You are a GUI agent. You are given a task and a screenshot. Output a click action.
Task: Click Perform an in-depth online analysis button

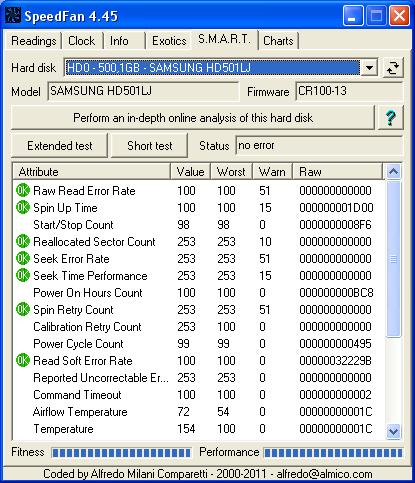click(193, 118)
